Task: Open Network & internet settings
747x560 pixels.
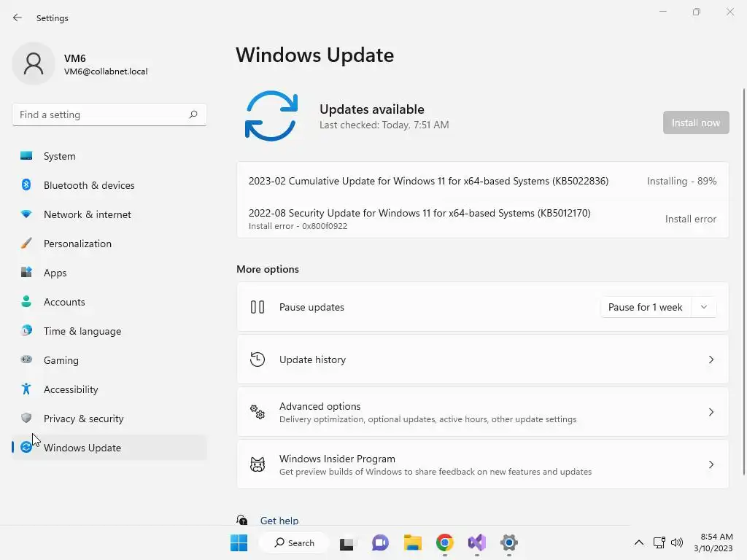Action: (x=109, y=214)
